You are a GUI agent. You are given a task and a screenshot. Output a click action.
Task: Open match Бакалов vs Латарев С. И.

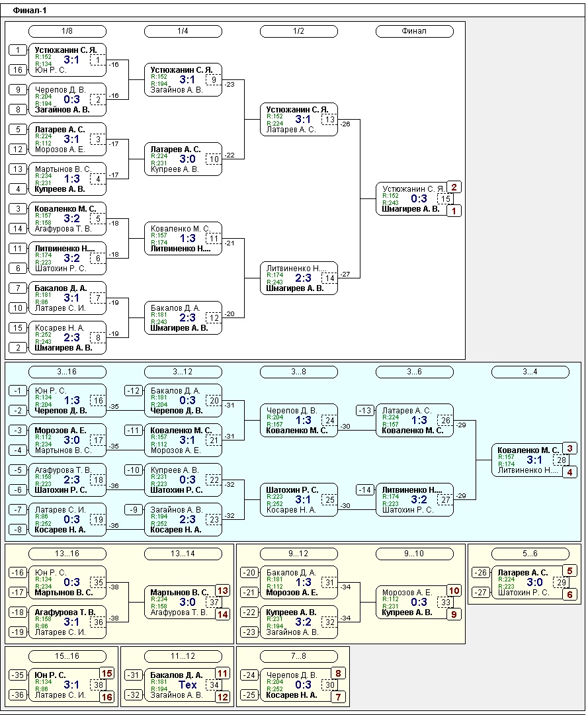pos(67,298)
